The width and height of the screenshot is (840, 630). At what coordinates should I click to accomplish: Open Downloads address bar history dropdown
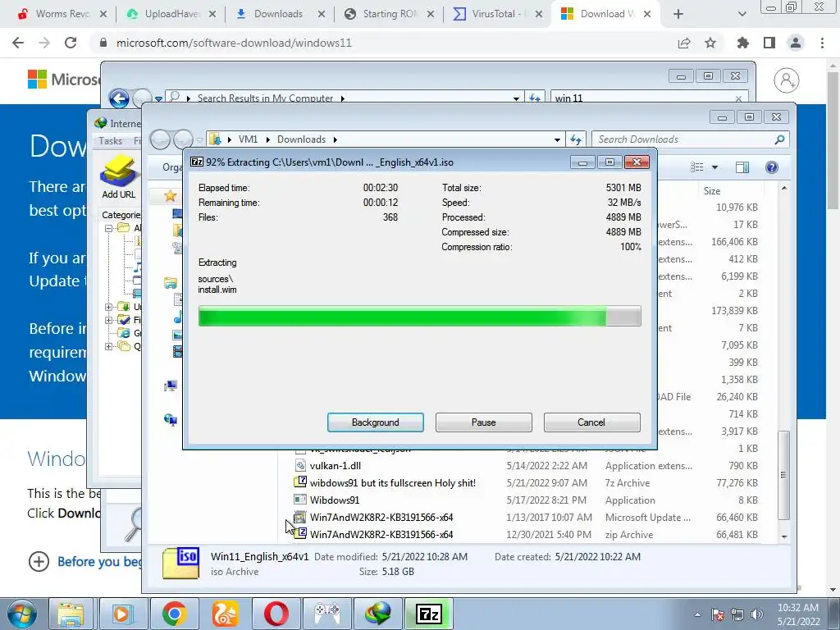click(x=557, y=139)
